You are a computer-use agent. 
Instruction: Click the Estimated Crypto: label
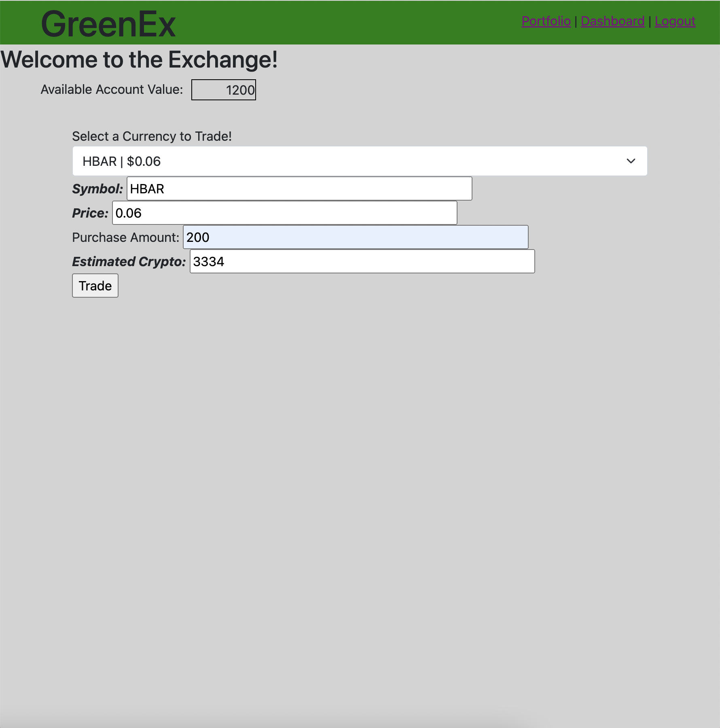pos(129,262)
